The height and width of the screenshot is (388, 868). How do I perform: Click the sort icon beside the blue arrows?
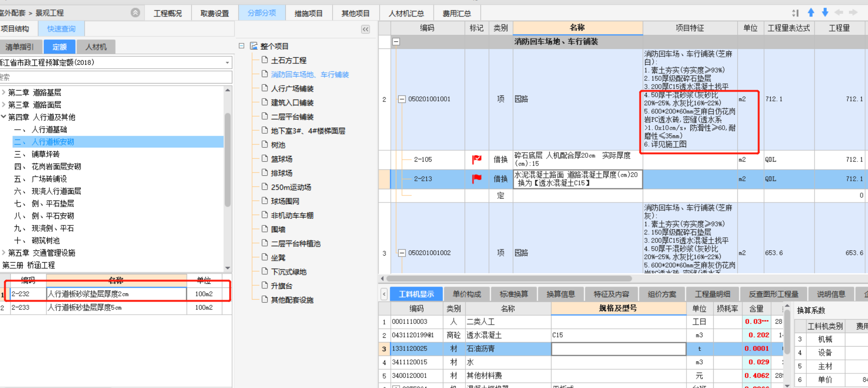tap(796, 13)
